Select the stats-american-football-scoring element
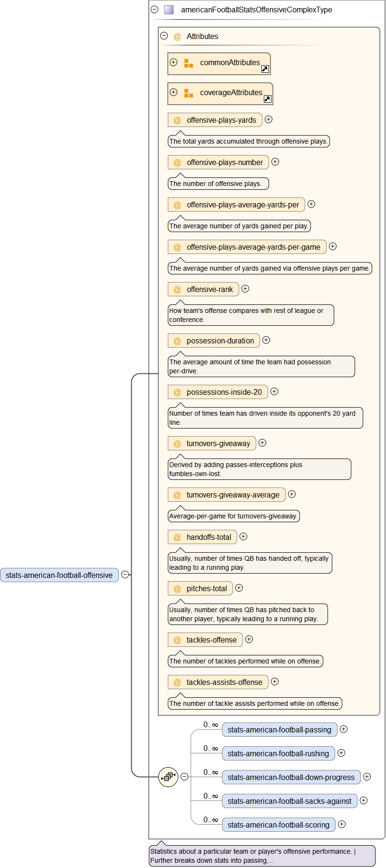The image size is (386, 868). coord(278,825)
